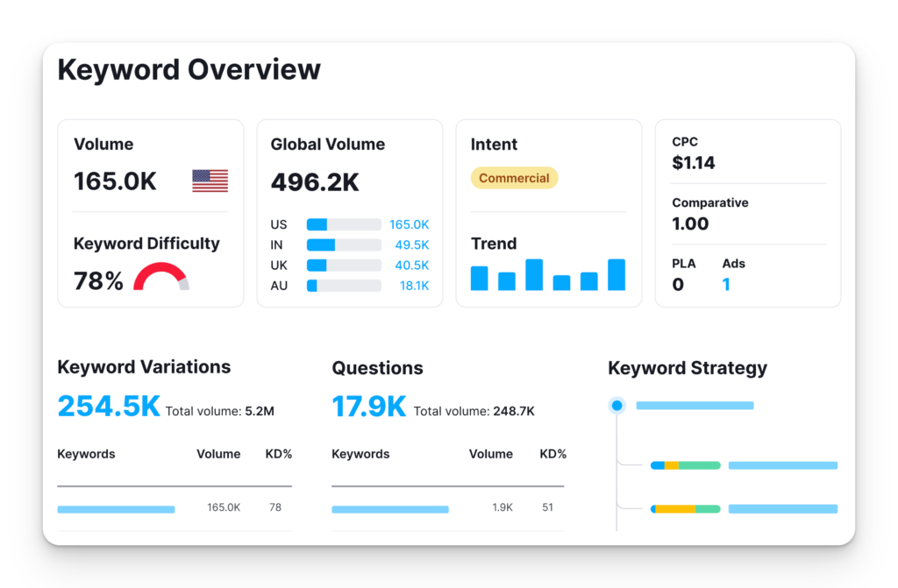Click the AU volume progress bar

(x=344, y=286)
